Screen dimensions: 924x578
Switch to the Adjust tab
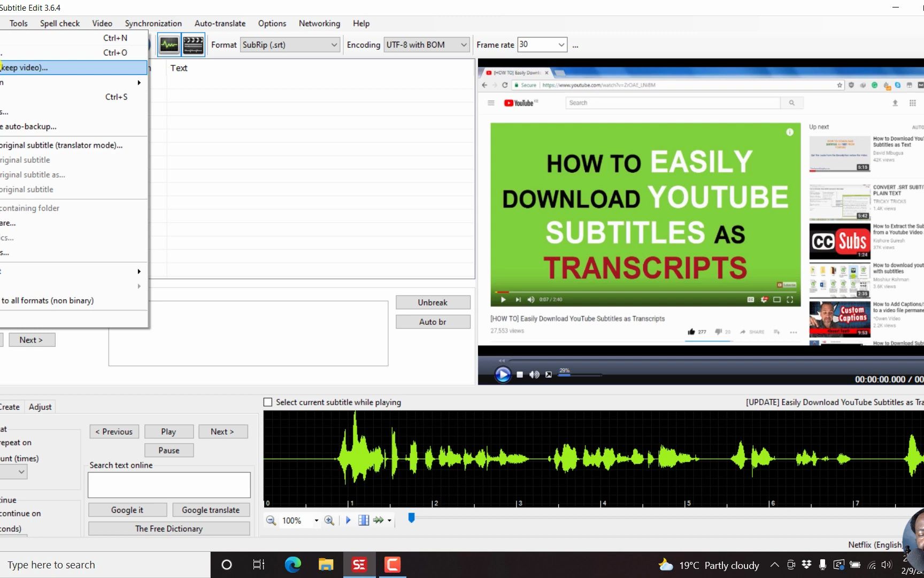40,407
